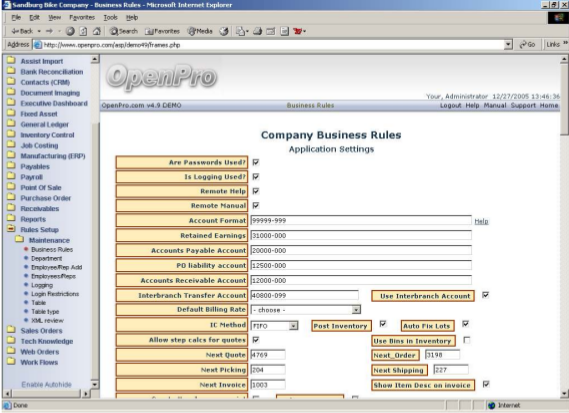Select Department in Maintenance list
The width and height of the screenshot is (569, 413).
pyautogui.click(x=46, y=258)
